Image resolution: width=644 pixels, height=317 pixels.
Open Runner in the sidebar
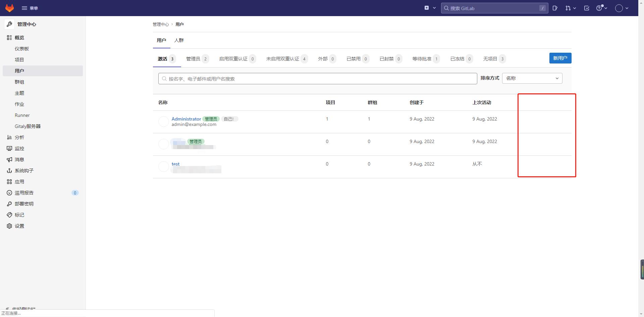click(22, 115)
